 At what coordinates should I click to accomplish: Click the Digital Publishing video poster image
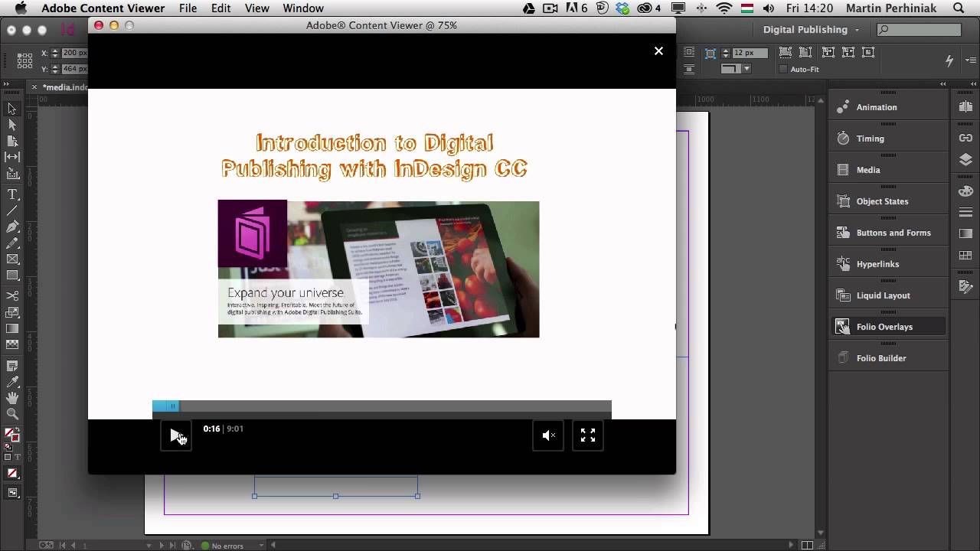378,269
